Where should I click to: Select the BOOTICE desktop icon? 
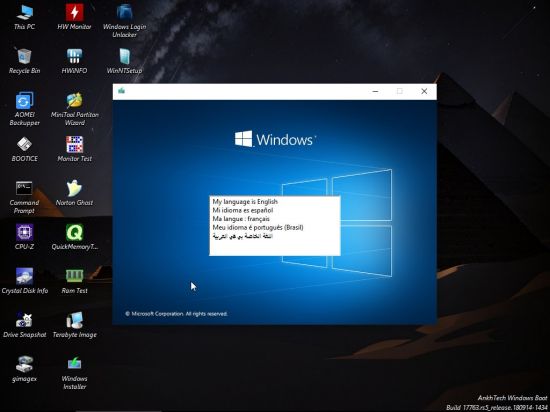point(24,149)
